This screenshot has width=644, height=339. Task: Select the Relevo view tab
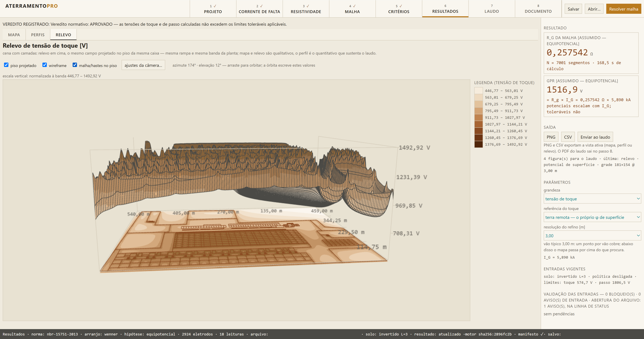click(x=63, y=35)
